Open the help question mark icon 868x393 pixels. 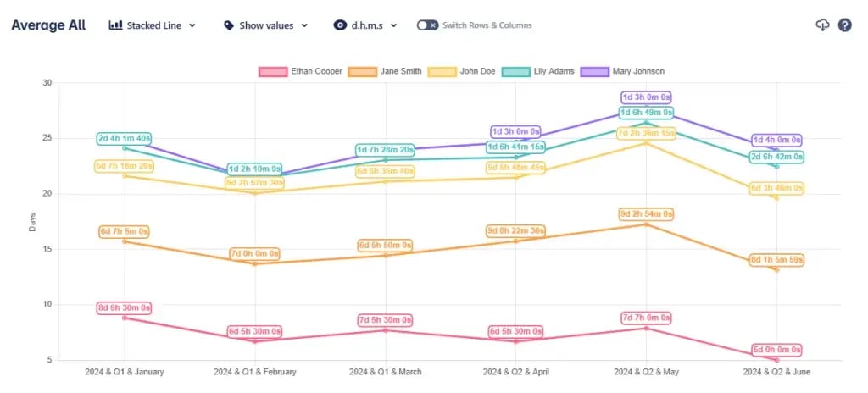click(x=844, y=25)
